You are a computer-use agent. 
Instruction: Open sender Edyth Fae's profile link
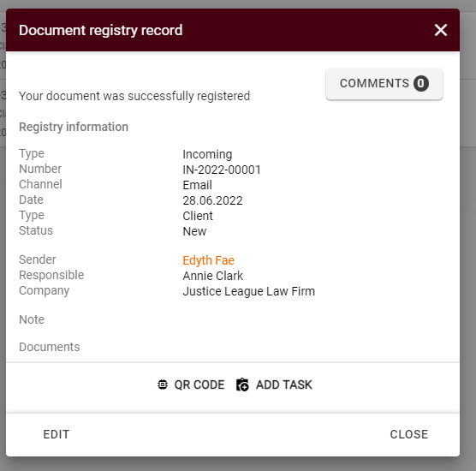pyautogui.click(x=209, y=260)
